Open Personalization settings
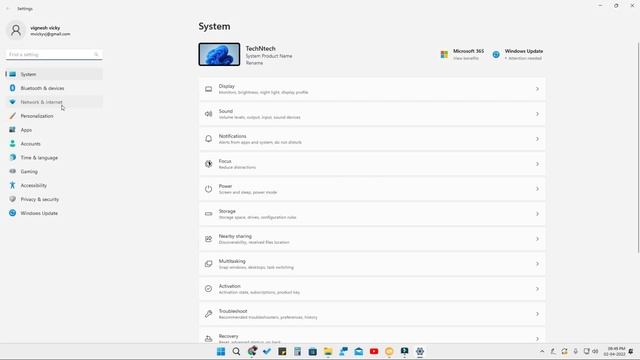Image resolution: width=640 pixels, height=360 pixels. coord(54,116)
